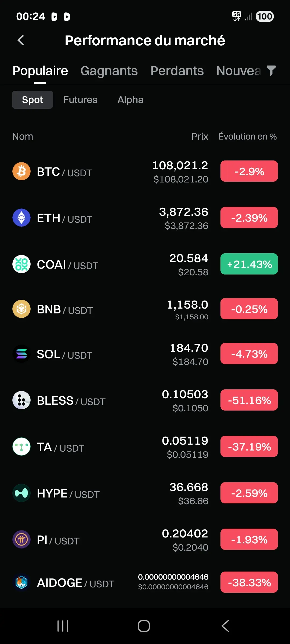Tap the Solana coin icon

(x=21, y=354)
